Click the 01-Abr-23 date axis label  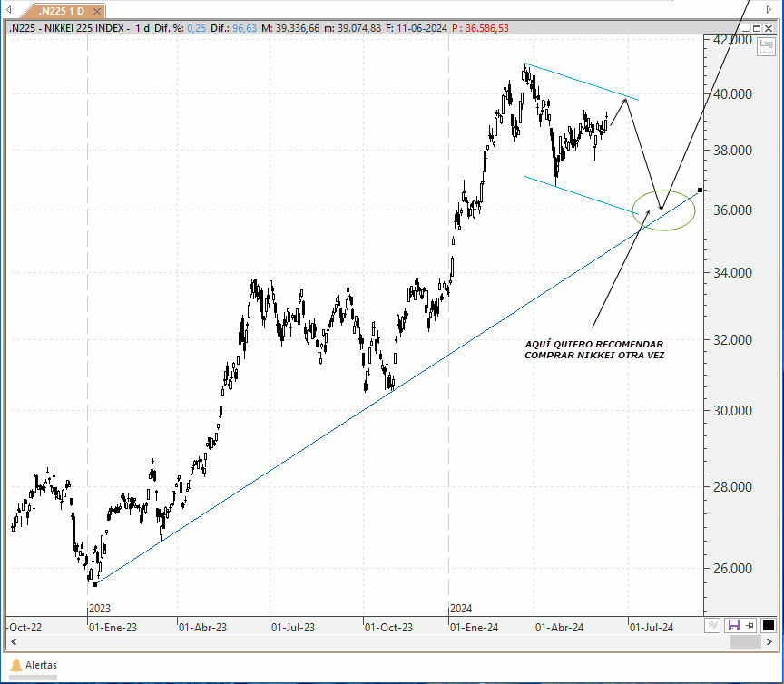(x=203, y=628)
